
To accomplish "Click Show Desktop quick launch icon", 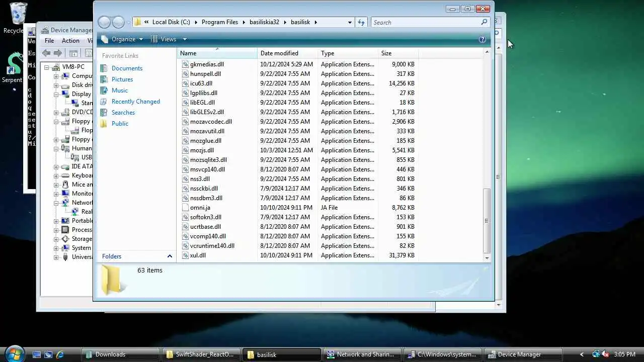I will click(37, 354).
